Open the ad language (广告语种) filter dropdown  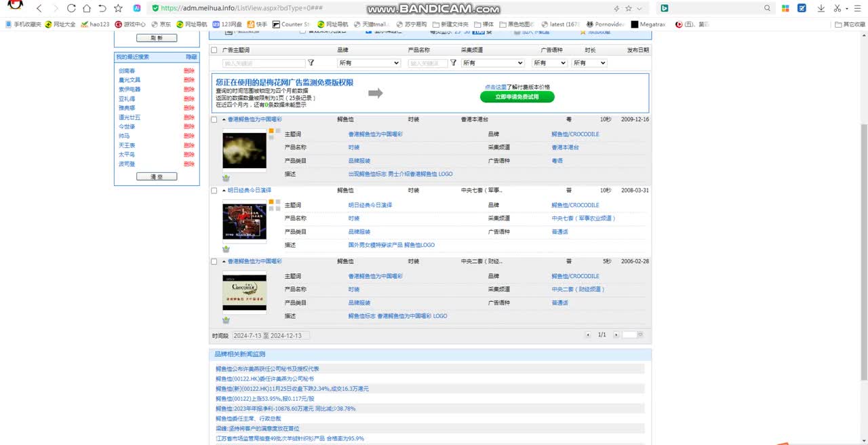[x=549, y=62]
